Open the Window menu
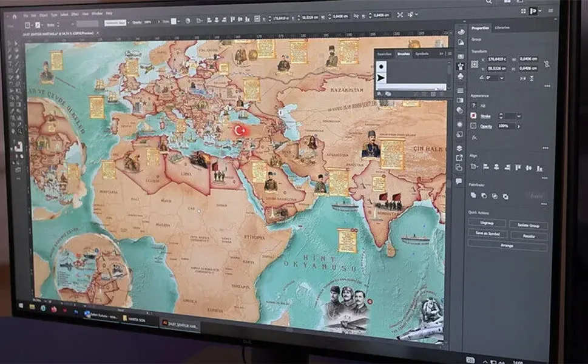588x364 pixels. (97, 13)
